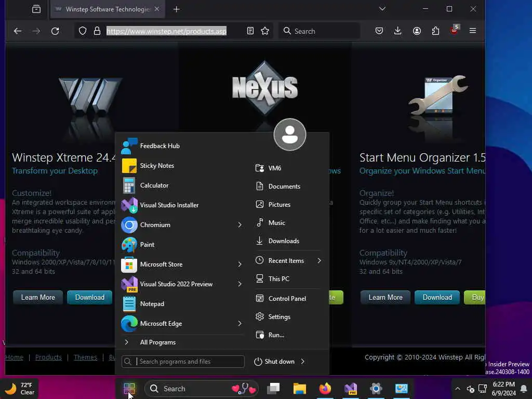This screenshot has width=532, height=399.
Task: Expand Visual Studio 2022 Preview submenu arrow
Action: (240, 284)
